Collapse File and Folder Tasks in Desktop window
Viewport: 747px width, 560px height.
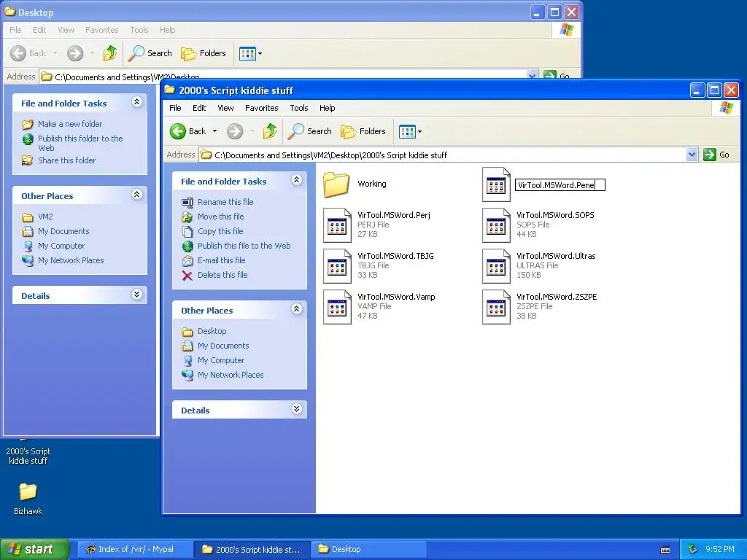click(136, 102)
